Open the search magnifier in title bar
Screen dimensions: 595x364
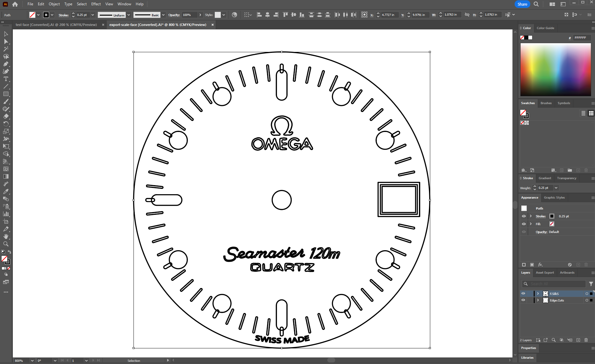(x=536, y=4)
